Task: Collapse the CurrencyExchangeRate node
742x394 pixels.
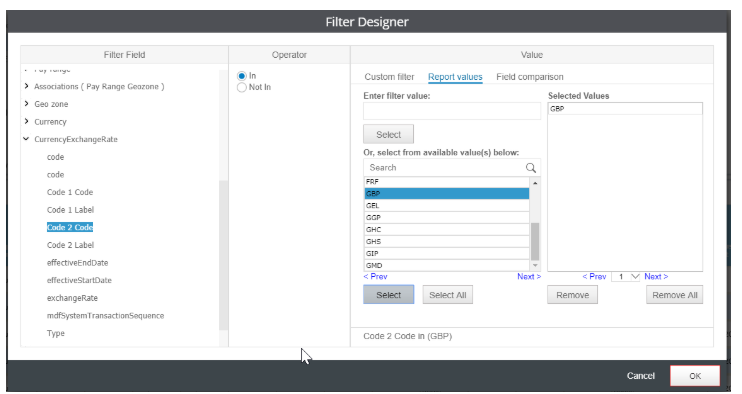Action: click(x=26, y=139)
